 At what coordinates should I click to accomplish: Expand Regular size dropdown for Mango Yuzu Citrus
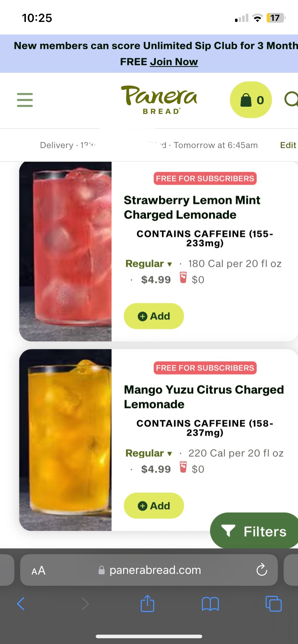(x=149, y=453)
